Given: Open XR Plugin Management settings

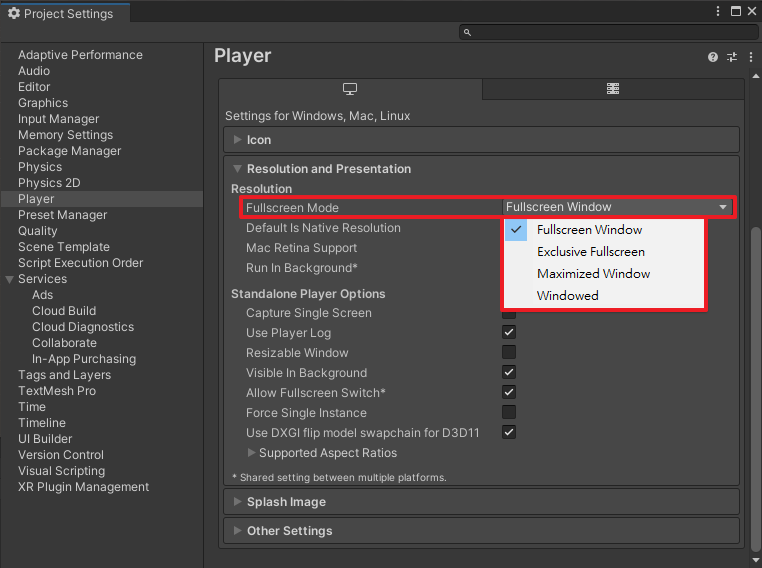Looking at the screenshot, I should click(84, 488).
